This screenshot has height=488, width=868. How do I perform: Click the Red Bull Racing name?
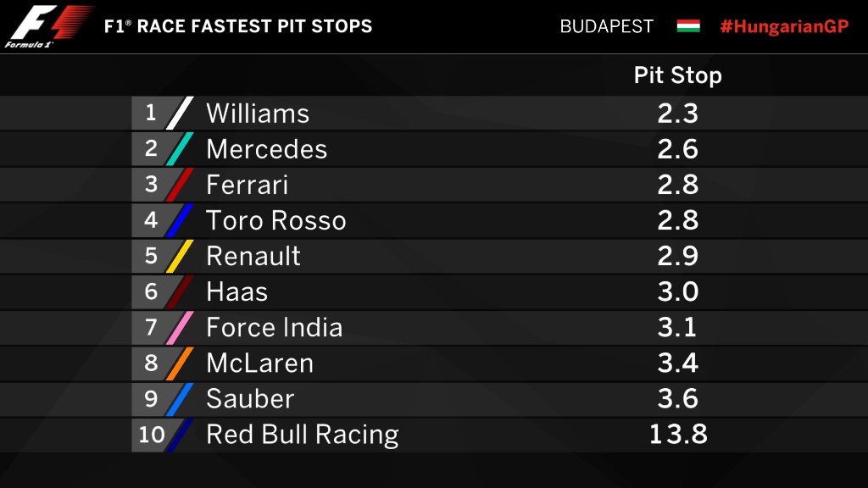[303, 435]
